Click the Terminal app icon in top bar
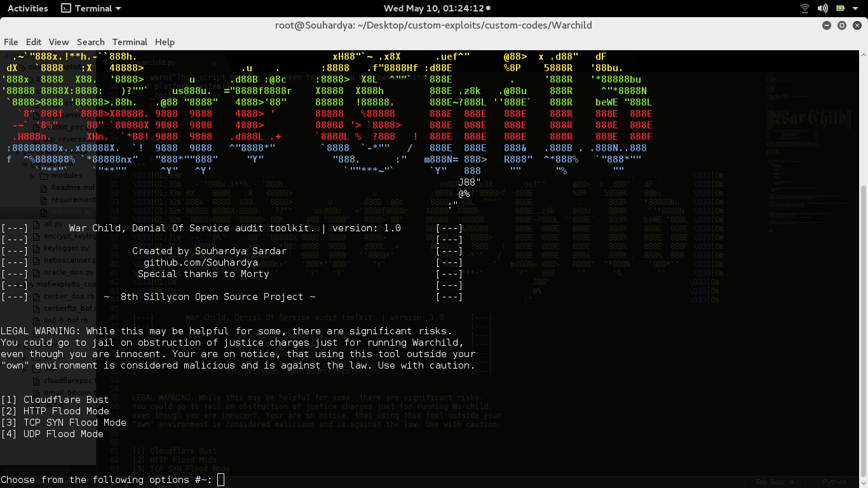 (66, 8)
